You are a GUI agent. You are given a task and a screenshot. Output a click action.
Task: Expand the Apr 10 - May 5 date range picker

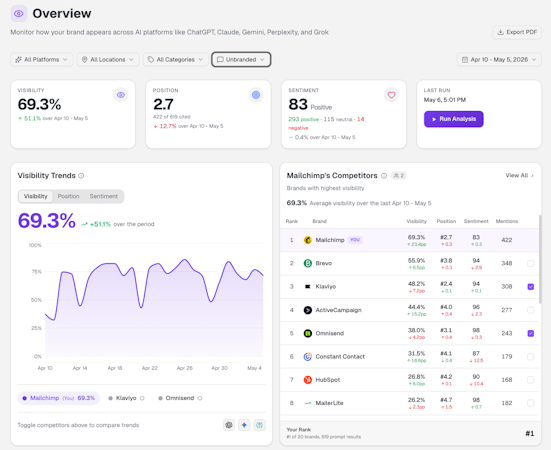[499, 60]
